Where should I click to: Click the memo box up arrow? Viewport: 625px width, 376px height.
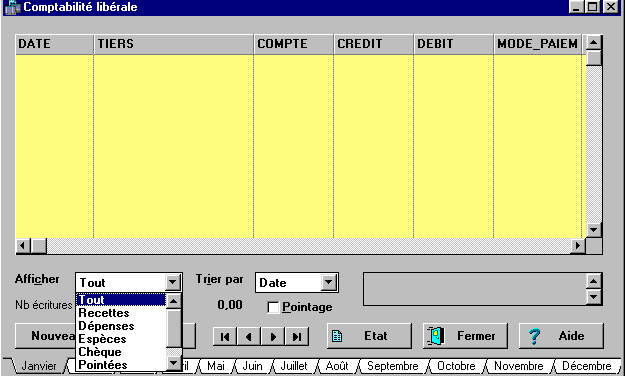tap(594, 282)
